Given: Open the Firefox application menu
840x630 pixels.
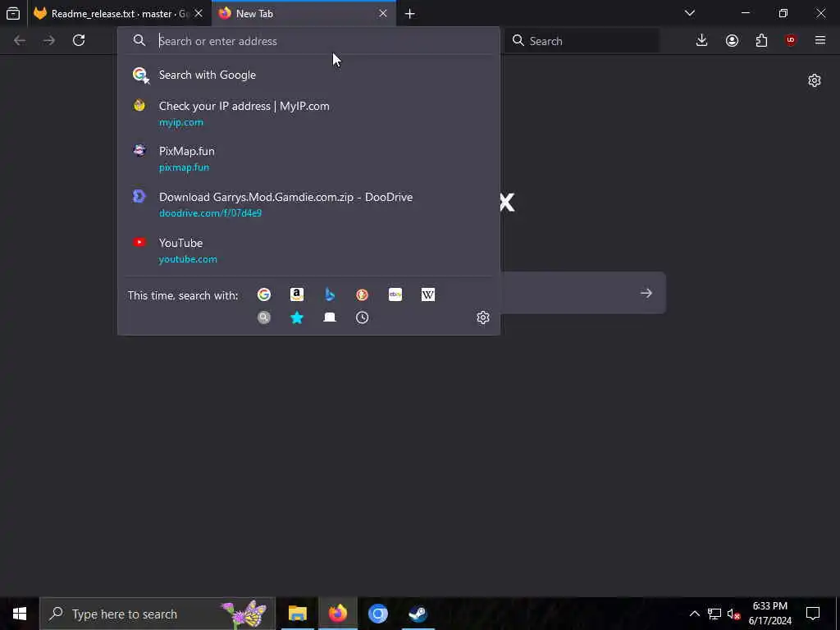Looking at the screenshot, I should pos(820,40).
